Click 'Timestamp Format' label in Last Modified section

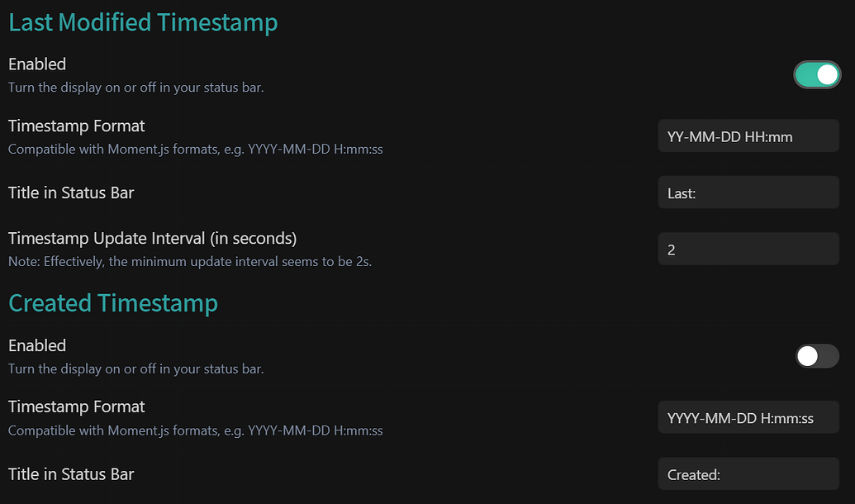[x=76, y=126]
